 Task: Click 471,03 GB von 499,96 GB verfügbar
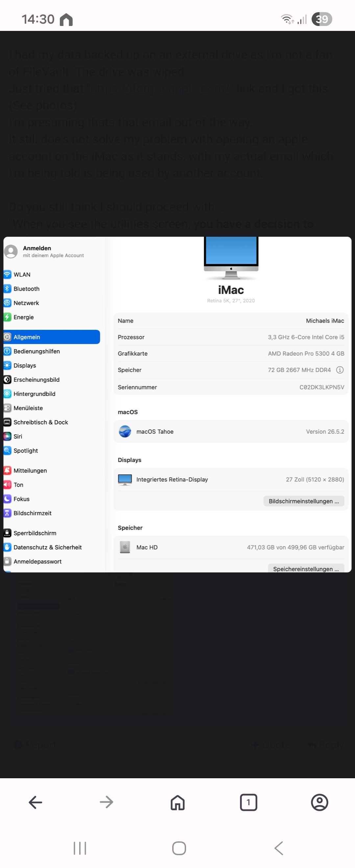(296, 547)
